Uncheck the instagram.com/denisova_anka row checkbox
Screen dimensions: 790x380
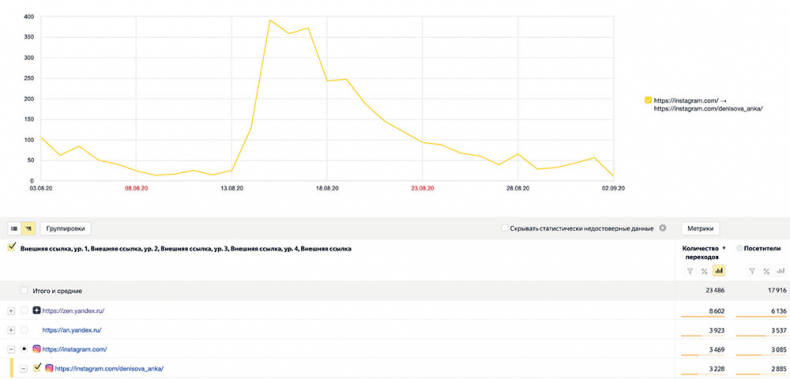(x=36, y=367)
